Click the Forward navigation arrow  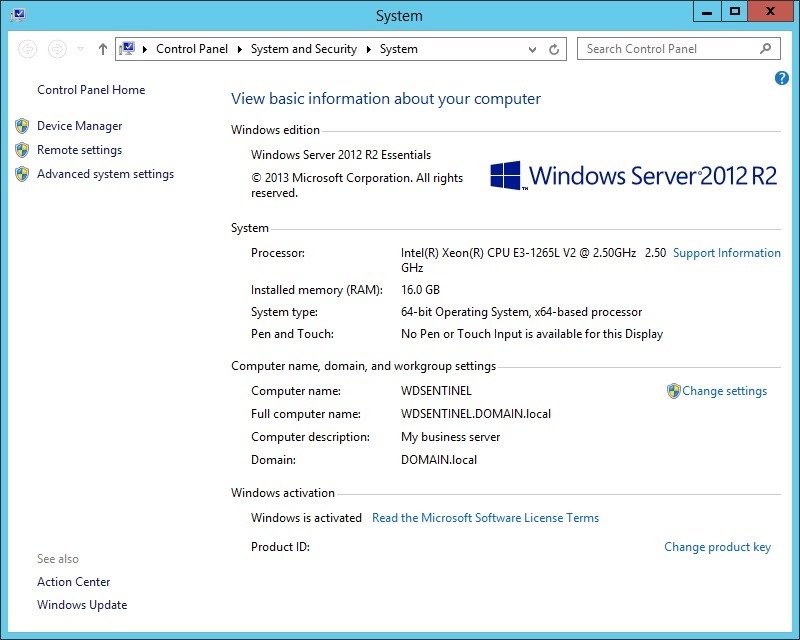tap(57, 49)
